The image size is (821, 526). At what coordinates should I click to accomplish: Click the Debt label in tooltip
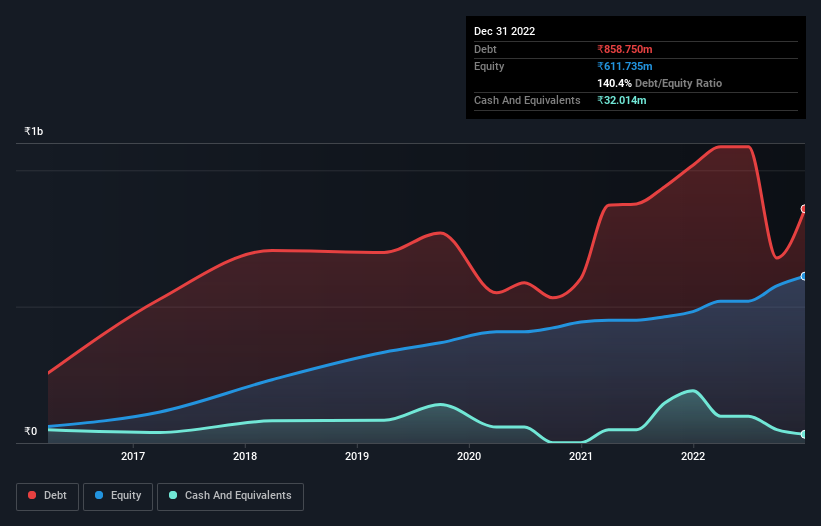click(x=485, y=49)
